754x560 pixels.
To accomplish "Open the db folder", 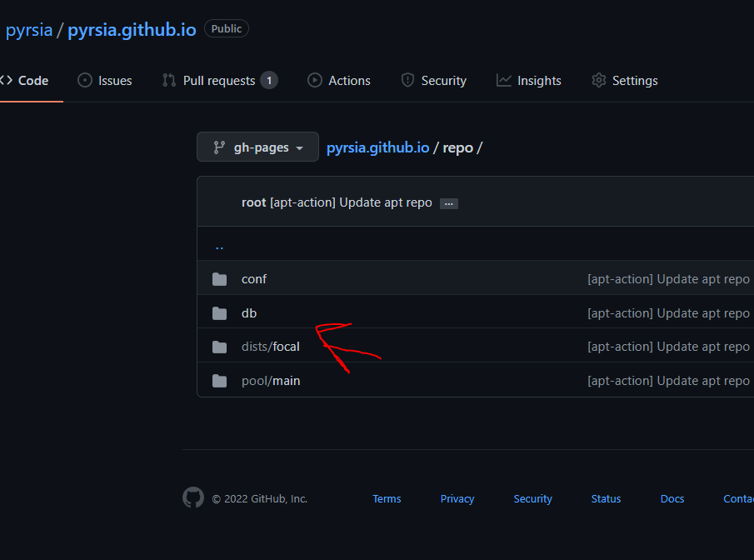I will [x=249, y=313].
